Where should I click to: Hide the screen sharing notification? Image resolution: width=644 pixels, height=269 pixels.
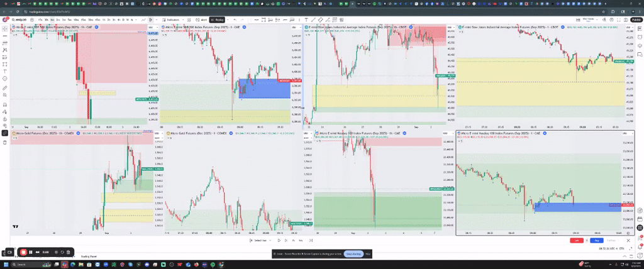click(368, 254)
